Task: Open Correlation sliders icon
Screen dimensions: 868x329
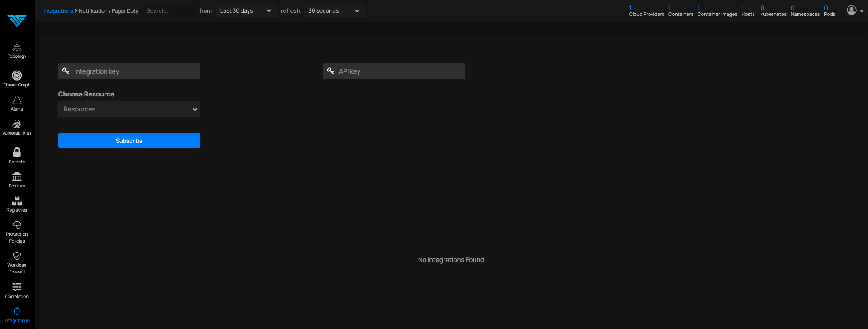Action: coord(17,287)
